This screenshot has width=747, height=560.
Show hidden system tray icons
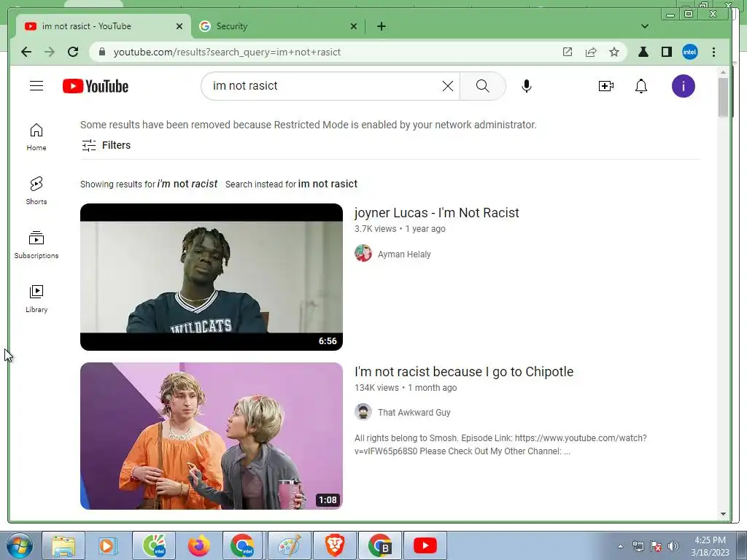point(620,546)
